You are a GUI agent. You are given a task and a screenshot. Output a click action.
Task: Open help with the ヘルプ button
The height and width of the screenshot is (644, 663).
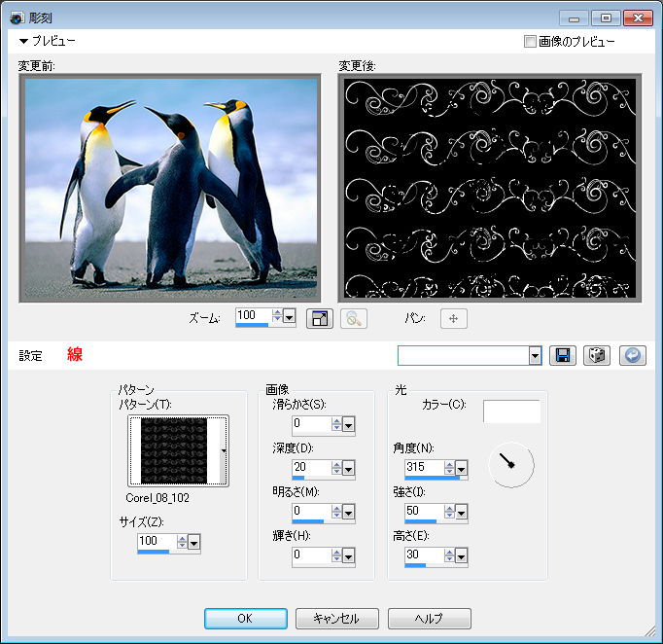pos(429,619)
